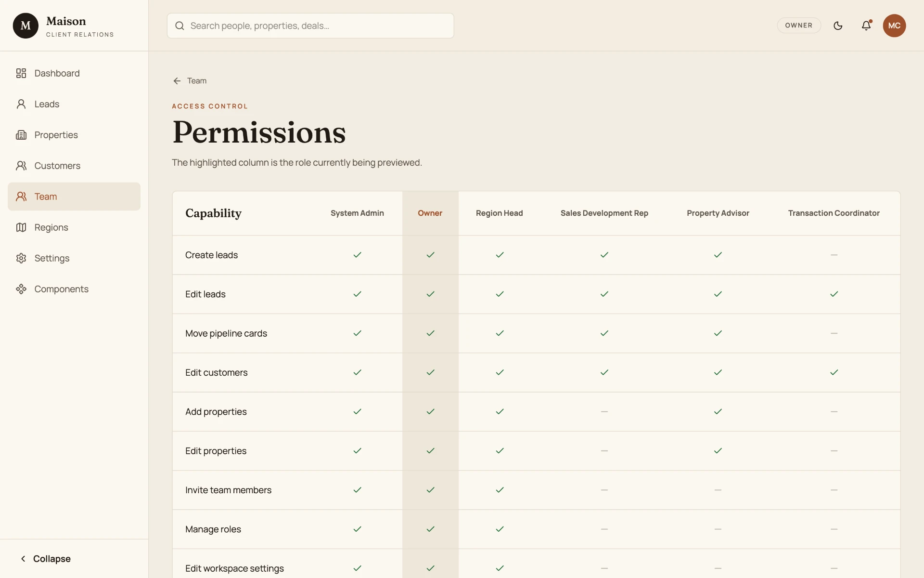
Task: Click Capability table heading
Action: click(213, 213)
